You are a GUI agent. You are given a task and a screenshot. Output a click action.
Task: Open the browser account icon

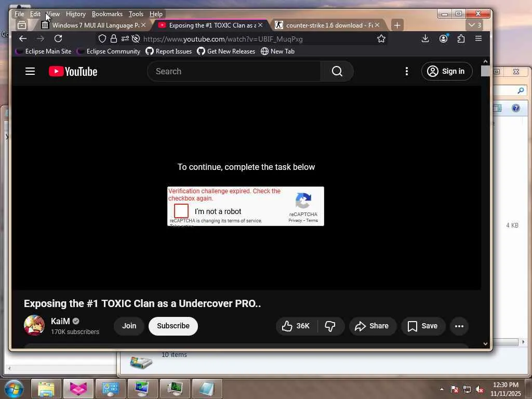444,38
